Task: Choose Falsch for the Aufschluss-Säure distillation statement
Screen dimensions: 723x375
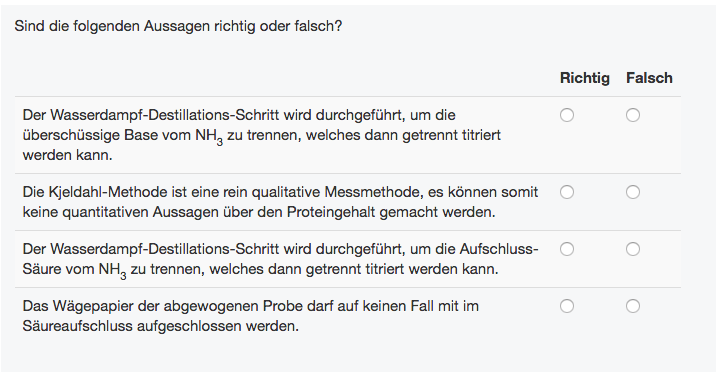Action: tap(633, 249)
